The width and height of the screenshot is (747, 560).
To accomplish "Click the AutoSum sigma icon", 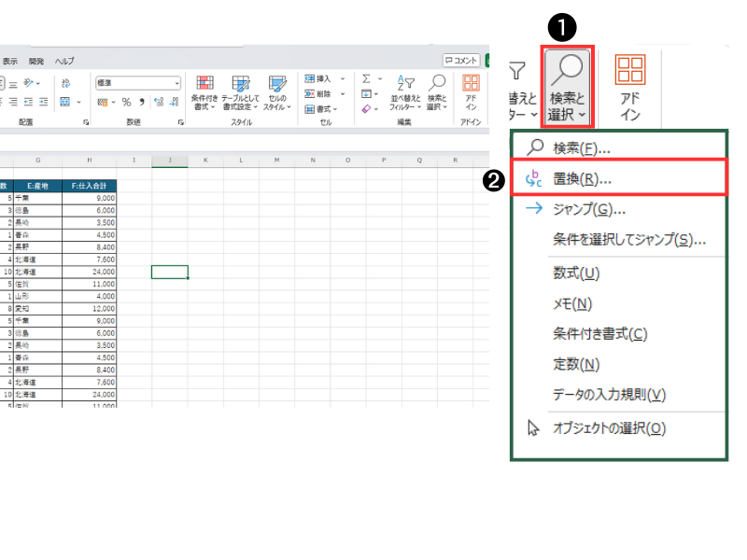I will pyautogui.click(x=367, y=79).
